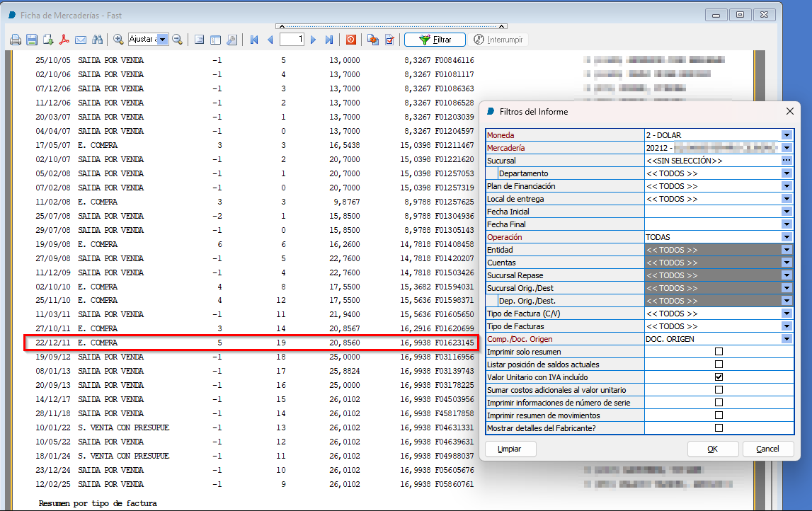Open the zoom mode Ajustar dropdown
The height and width of the screenshot is (511, 812).
click(163, 40)
